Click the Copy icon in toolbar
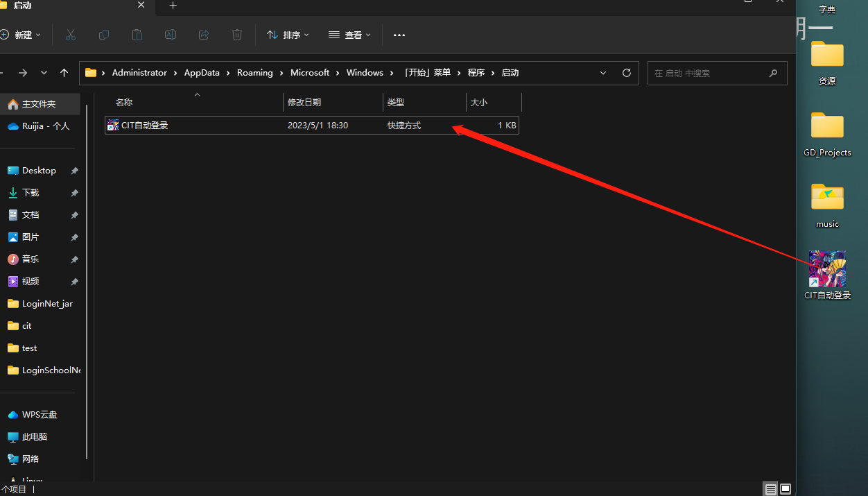Image resolution: width=868 pixels, height=496 pixels. tap(104, 35)
